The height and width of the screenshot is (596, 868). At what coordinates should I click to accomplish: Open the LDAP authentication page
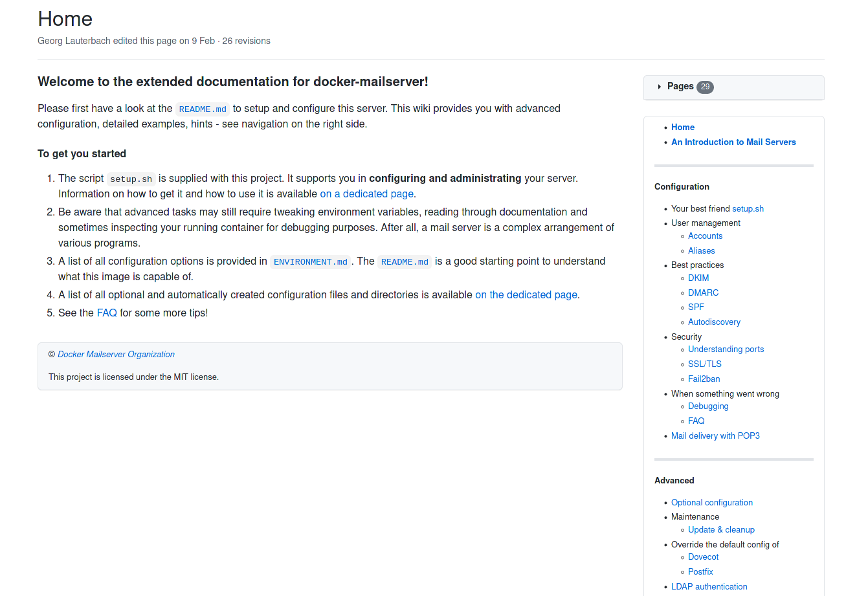709,586
